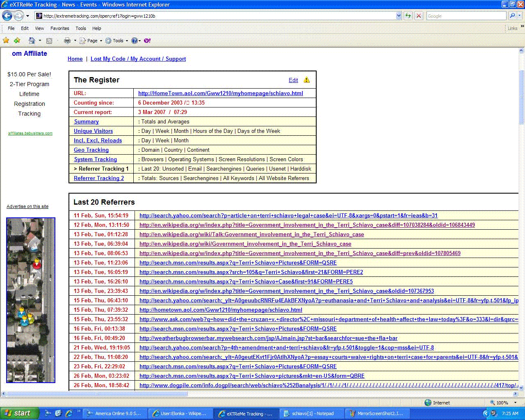Viewport: 525px width, 420px height.
Task: Open the Tools toolbar dropdown
Action: (116, 41)
